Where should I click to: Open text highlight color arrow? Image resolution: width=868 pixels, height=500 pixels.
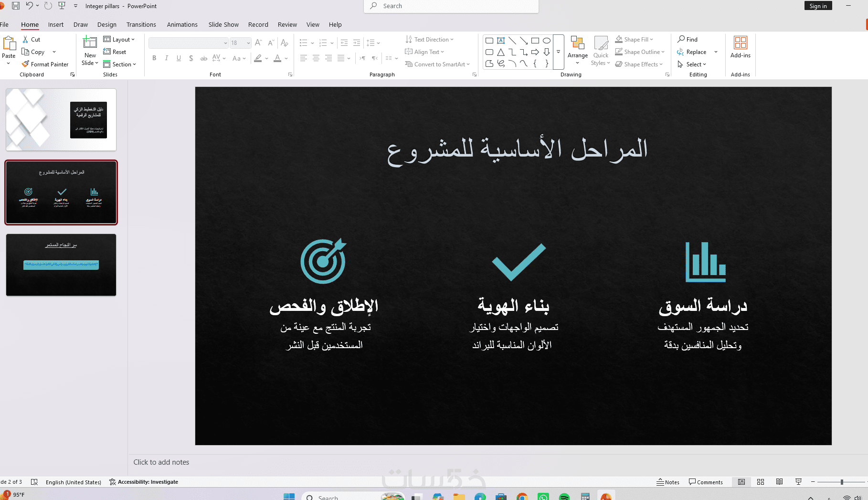pos(266,58)
